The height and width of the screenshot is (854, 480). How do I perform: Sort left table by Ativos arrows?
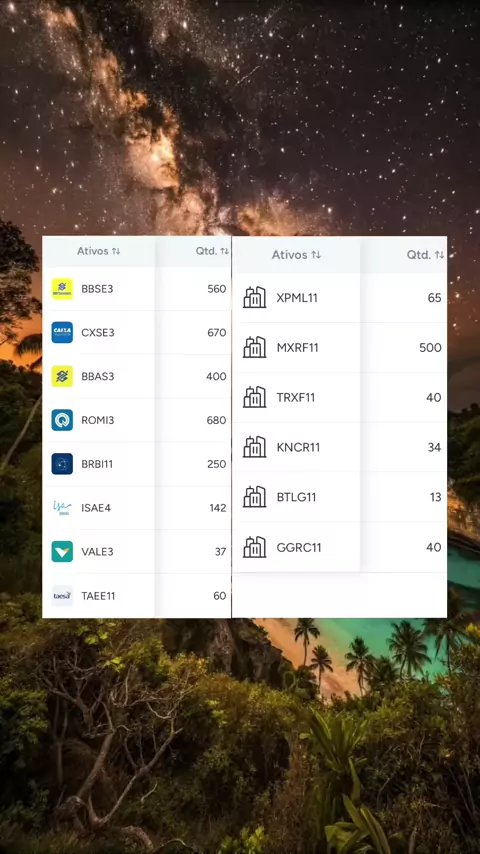coord(116,251)
